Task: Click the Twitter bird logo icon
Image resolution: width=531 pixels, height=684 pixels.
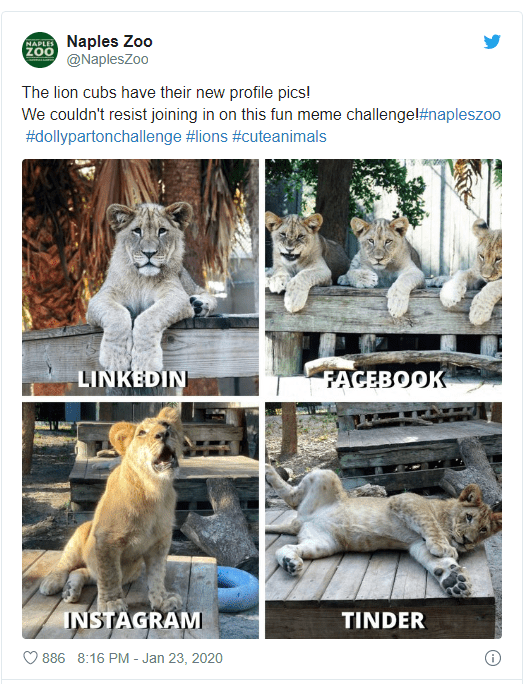Action: [492, 42]
